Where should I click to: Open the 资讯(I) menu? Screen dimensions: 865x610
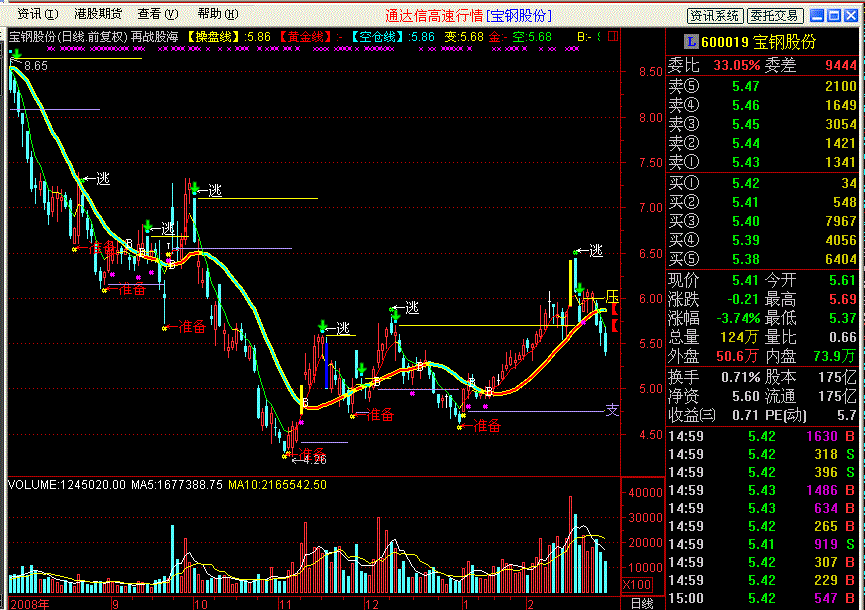(x=37, y=14)
